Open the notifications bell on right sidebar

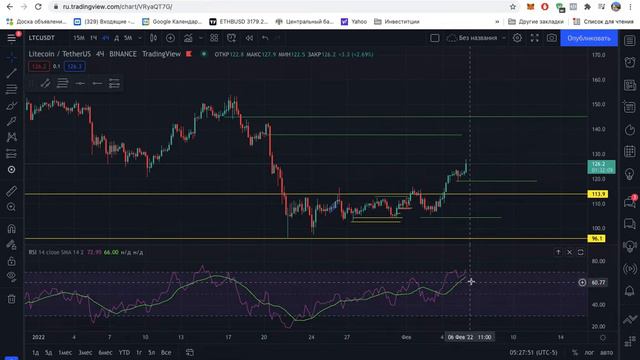coord(630,290)
